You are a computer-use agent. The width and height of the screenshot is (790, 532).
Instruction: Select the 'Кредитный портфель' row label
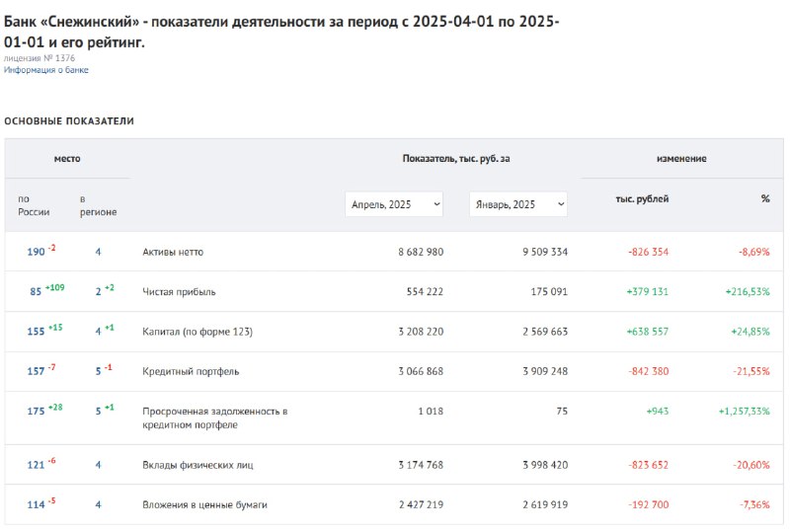click(x=191, y=371)
